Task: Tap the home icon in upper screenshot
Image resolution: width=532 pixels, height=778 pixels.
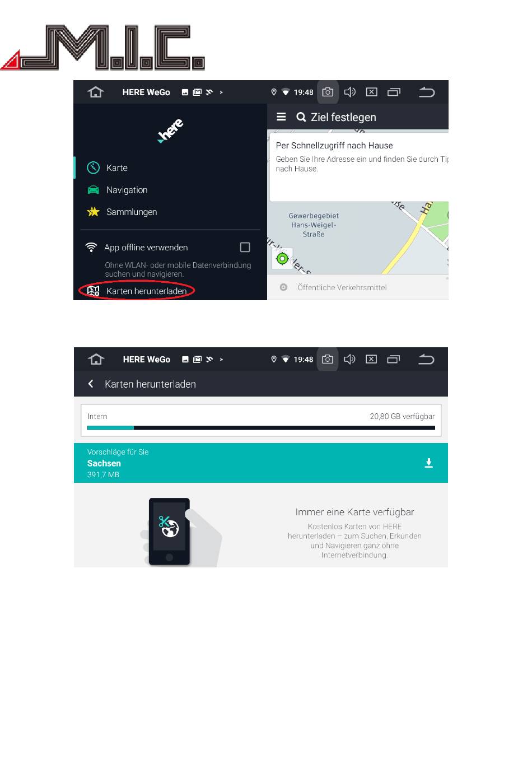Action: 96,92
